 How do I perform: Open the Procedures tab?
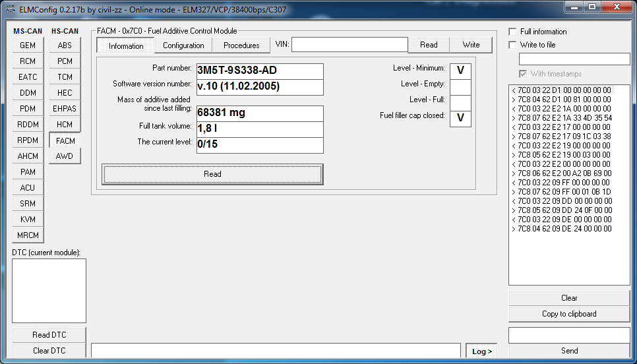click(241, 45)
